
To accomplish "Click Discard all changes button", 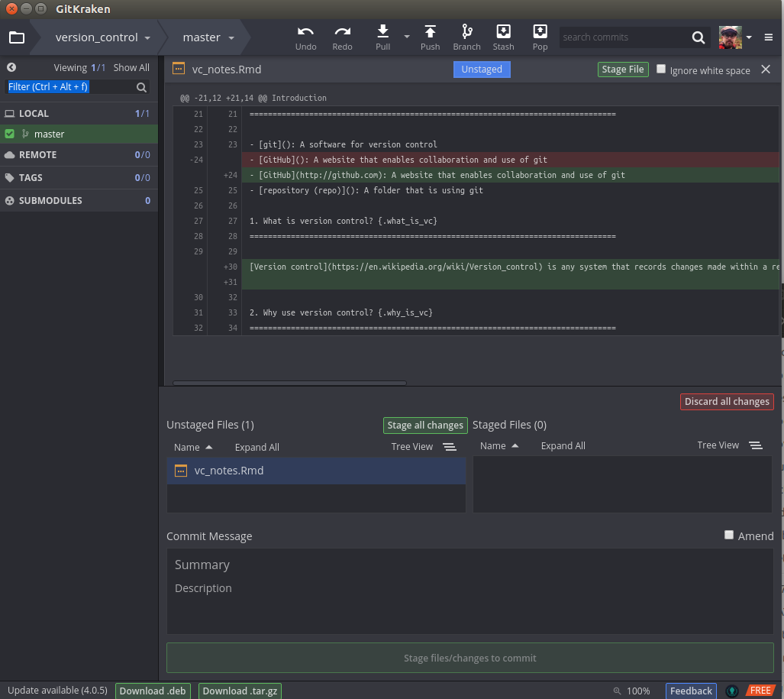I will [727, 402].
